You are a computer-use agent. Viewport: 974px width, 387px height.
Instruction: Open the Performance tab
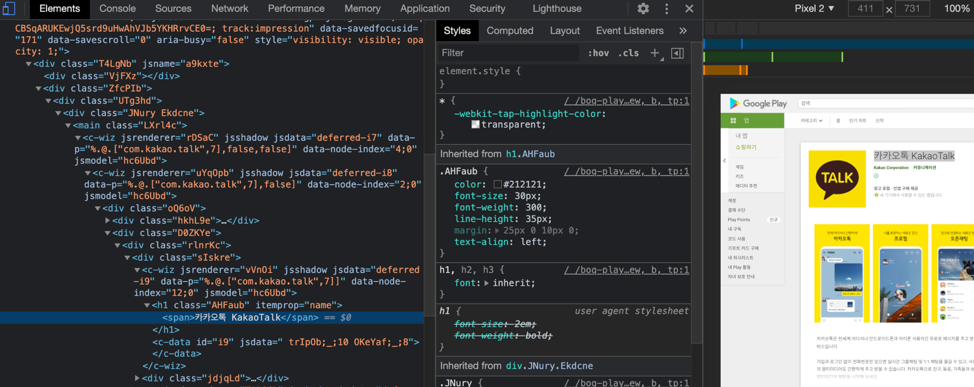[x=296, y=9]
